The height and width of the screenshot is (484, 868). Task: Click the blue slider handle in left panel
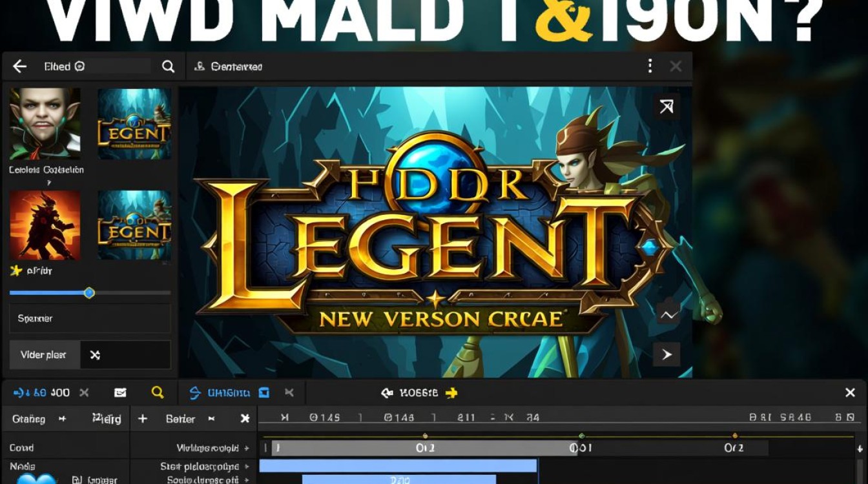pyautogui.click(x=89, y=293)
